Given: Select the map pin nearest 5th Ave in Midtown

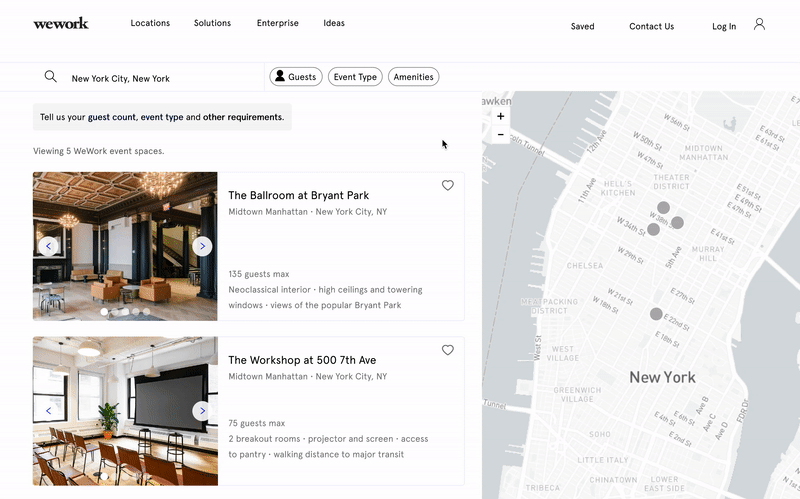Looking at the screenshot, I should [678, 222].
